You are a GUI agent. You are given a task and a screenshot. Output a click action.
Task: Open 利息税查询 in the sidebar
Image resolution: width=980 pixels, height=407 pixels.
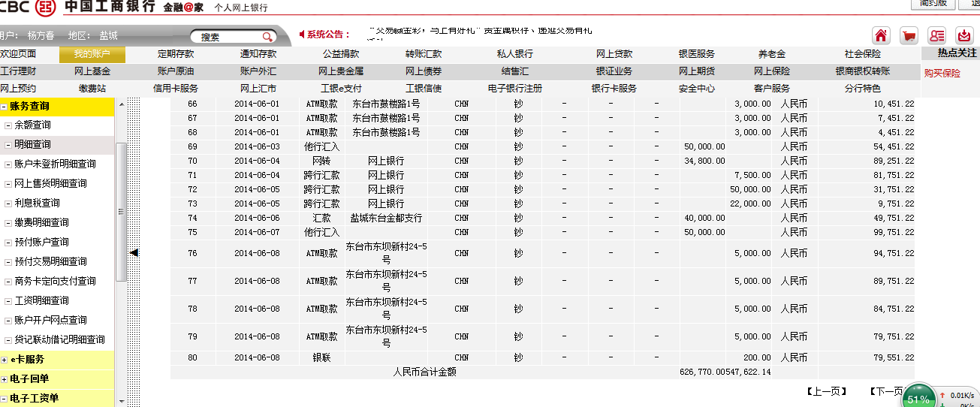click(37, 203)
